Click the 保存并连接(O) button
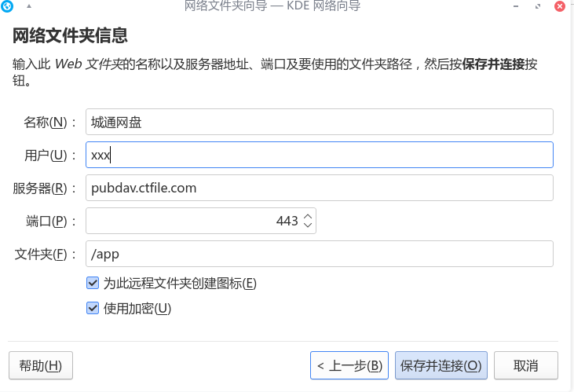Viewport: 574px width, 392px height. point(441,365)
